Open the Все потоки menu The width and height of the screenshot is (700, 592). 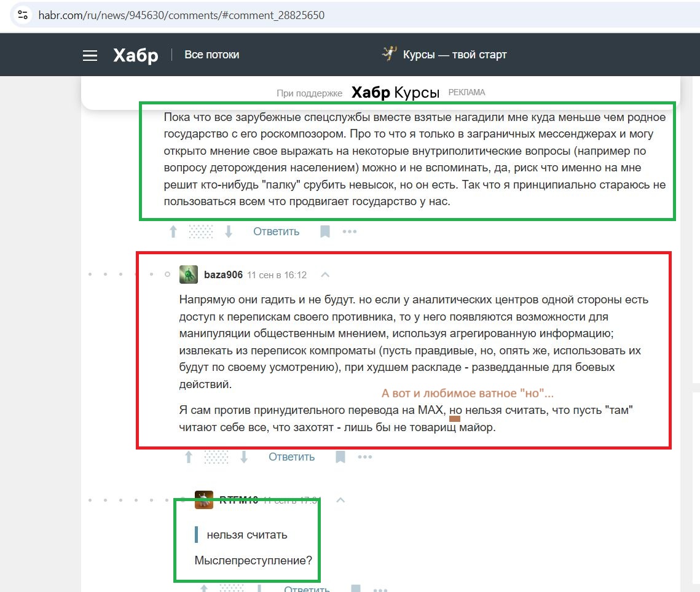[x=211, y=55]
